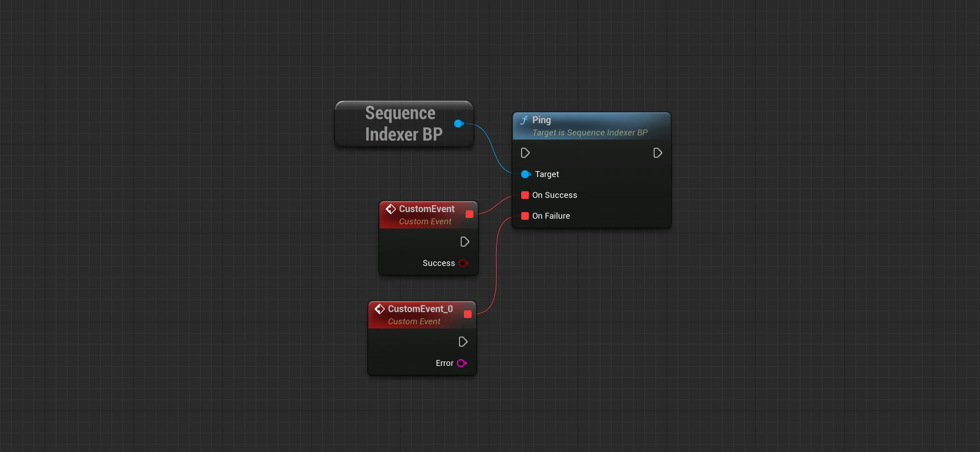Click the On Success delegate pin
Viewport: 980px width, 452px height.
[x=525, y=195]
